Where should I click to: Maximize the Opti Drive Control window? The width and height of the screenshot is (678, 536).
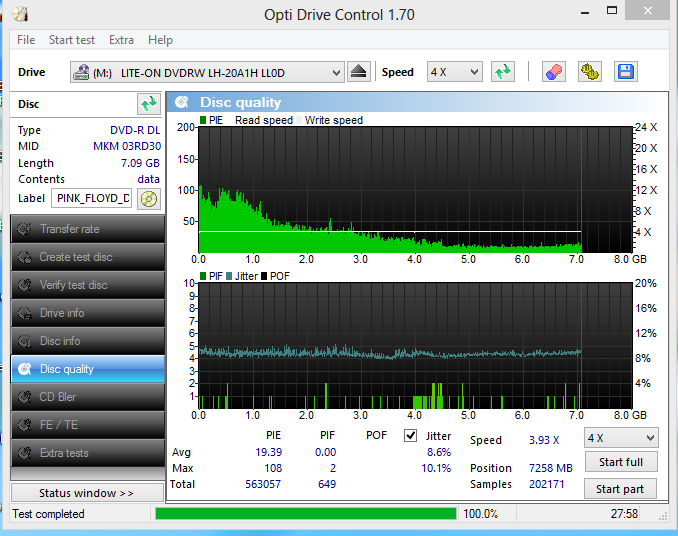[x=612, y=10]
